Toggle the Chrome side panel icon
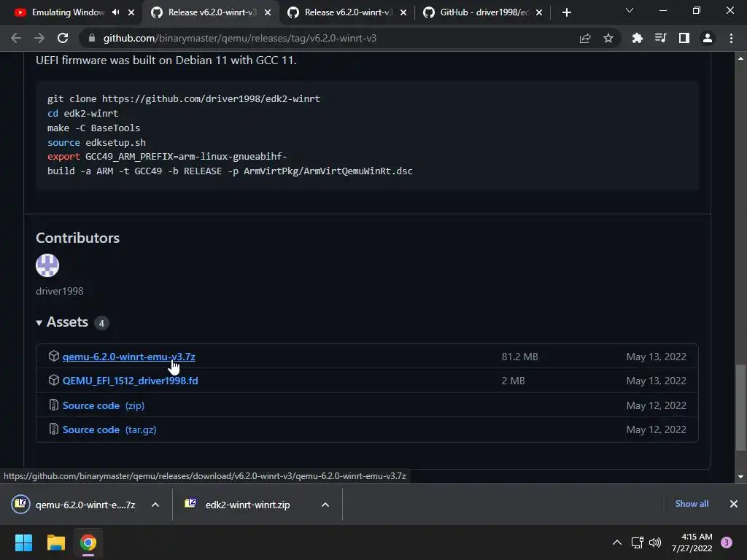This screenshot has width=747, height=560. coord(684,38)
